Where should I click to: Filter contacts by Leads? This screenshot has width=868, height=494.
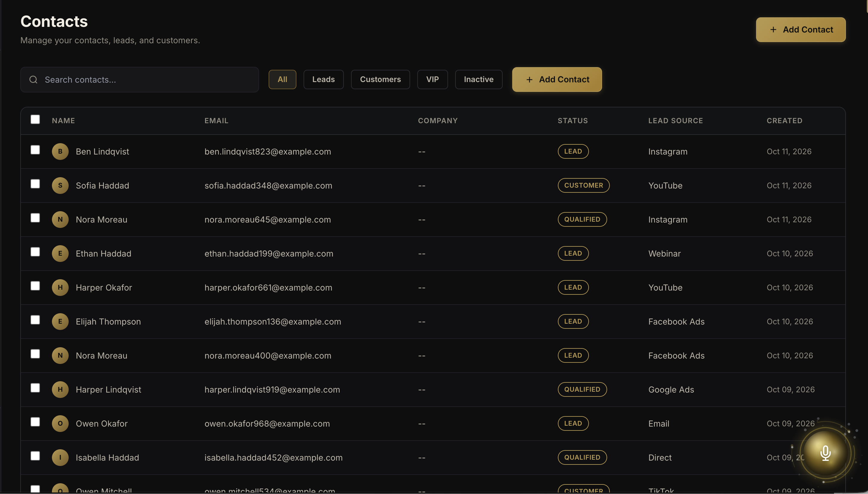pyautogui.click(x=323, y=79)
